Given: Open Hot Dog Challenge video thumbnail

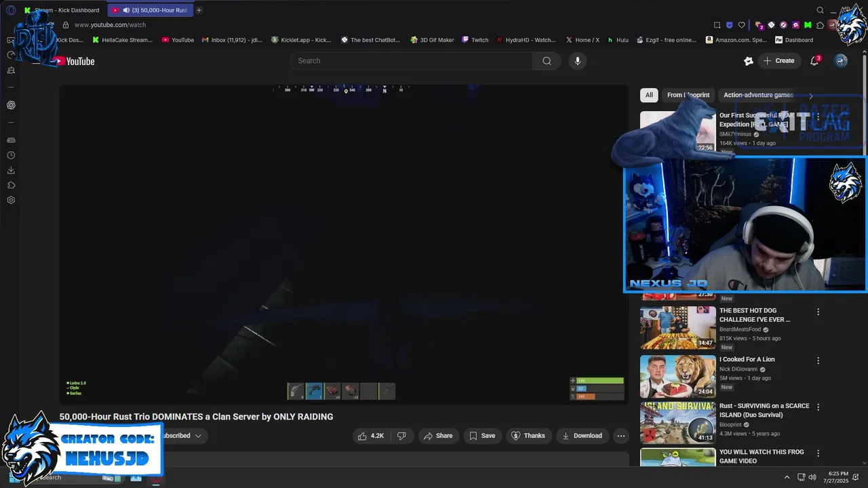Looking at the screenshot, I should tap(678, 327).
